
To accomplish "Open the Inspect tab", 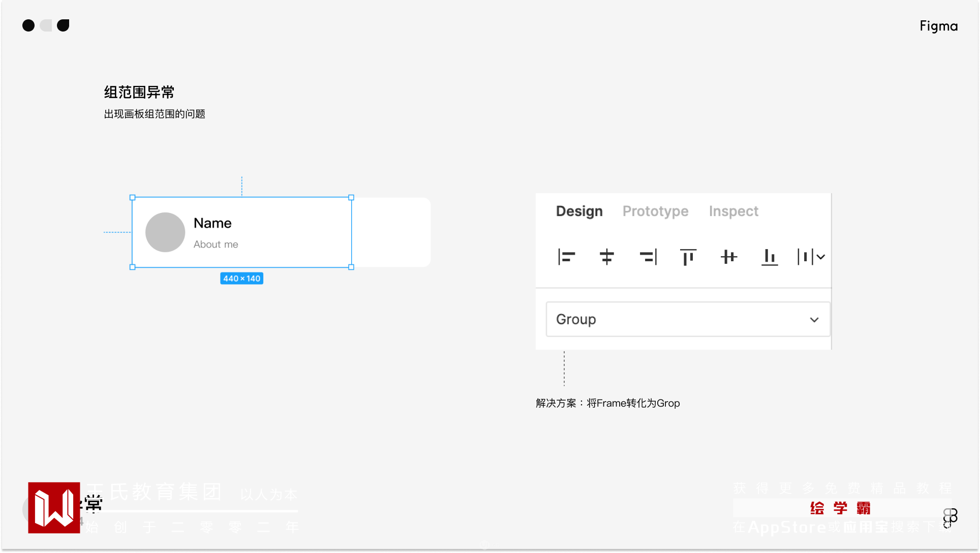I will pos(733,211).
